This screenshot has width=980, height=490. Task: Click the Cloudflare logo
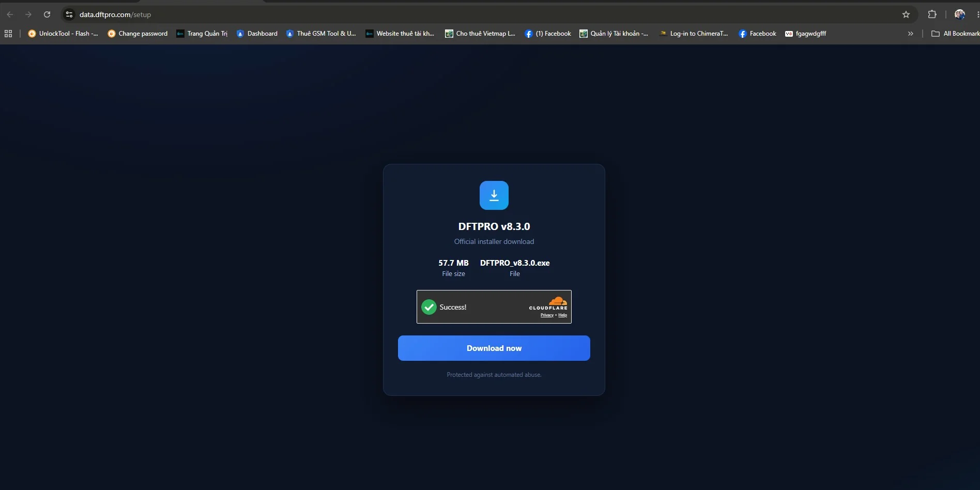pyautogui.click(x=549, y=303)
